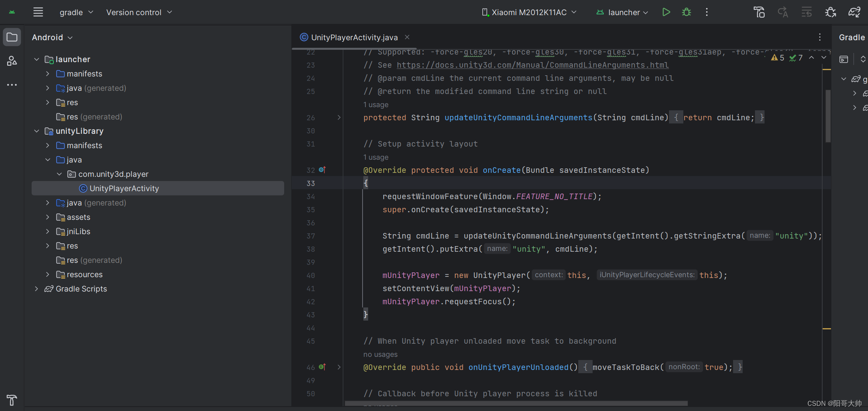Click 'no usages' hint above onUnityPlayerUnloaded
The width and height of the screenshot is (868, 411).
point(380,354)
